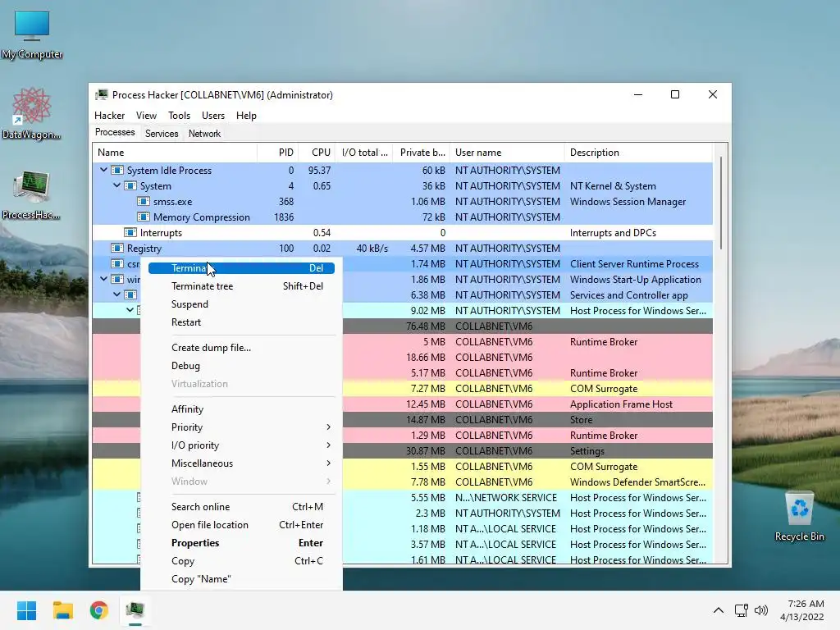Open the DataWagon desktop shortcut
Viewport: 840px width, 630px height.
coord(31,113)
